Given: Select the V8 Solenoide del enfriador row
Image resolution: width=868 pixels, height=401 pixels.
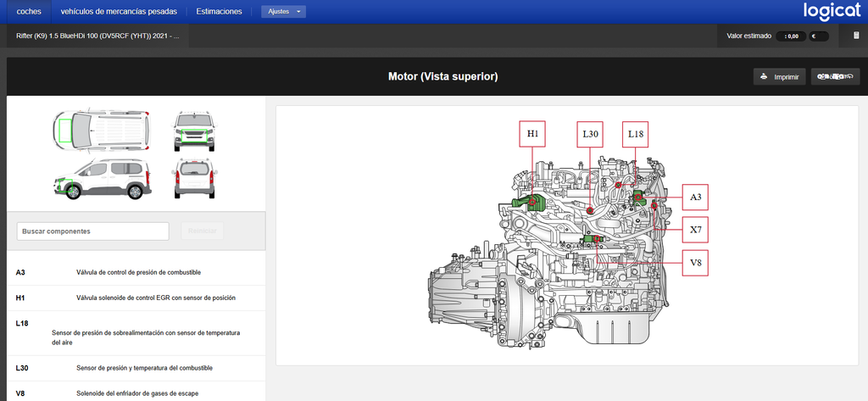Looking at the screenshot, I should [x=136, y=393].
